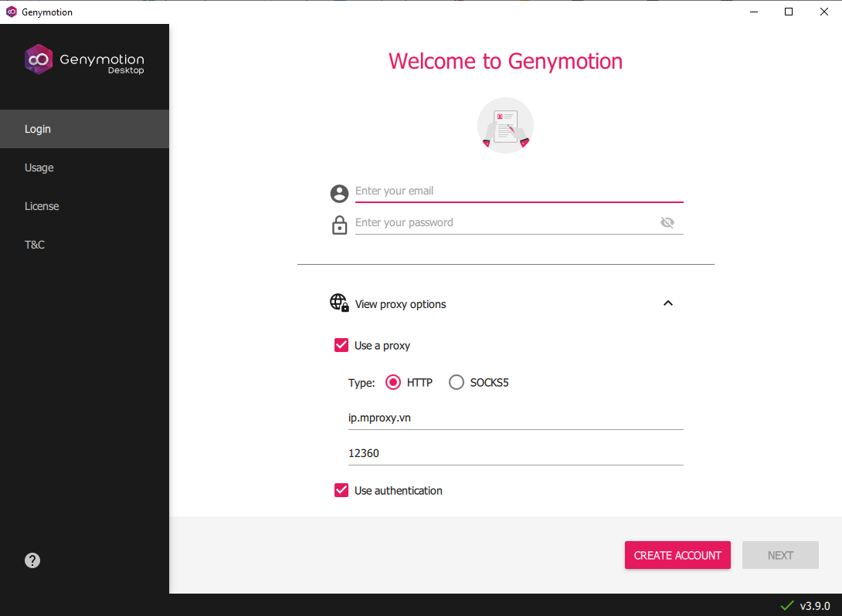Collapse the View proxy options chevron
Screen dimensions: 842x616
[668, 303]
